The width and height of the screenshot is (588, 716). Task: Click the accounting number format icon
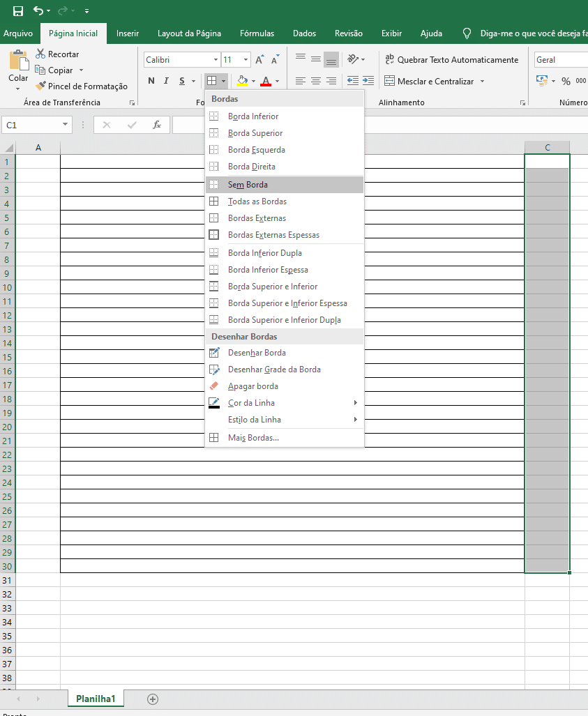click(x=542, y=81)
